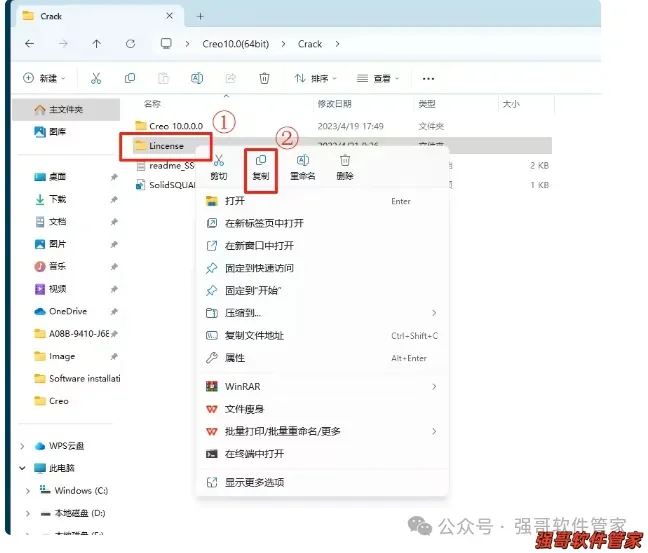Click Creo10.0(64bit) in the address bar
Screen dimensions: 648x553
click(236, 44)
